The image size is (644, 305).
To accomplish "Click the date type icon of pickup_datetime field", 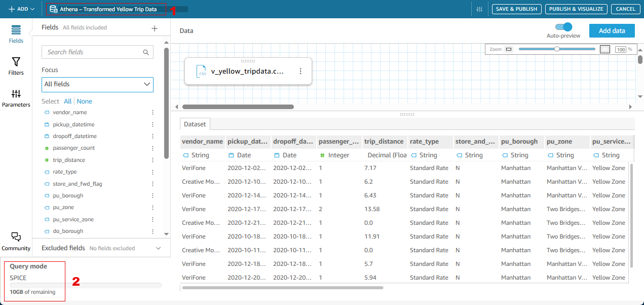I will coord(47,124).
